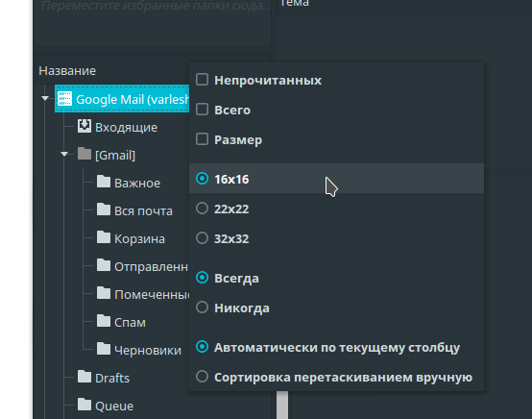Select the [Gmail] folder label
Image resolution: width=532 pixels, height=419 pixels.
tap(115, 155)
